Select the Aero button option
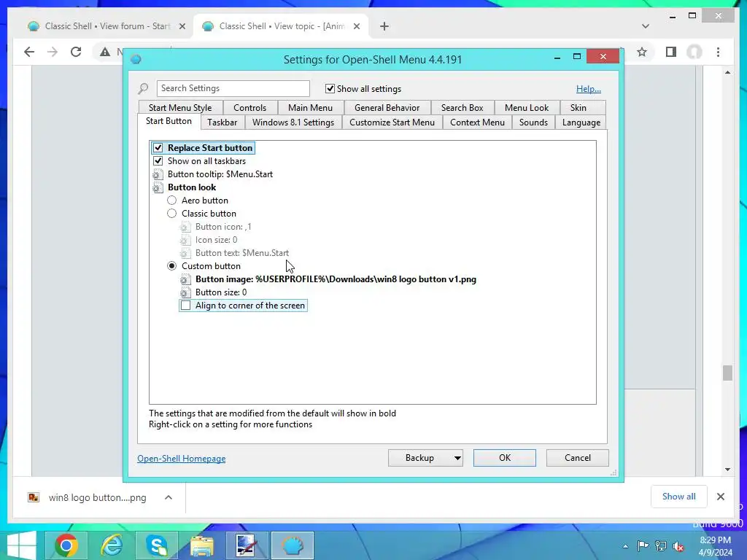This screenshot has height=560, width=747. (171, 201)
